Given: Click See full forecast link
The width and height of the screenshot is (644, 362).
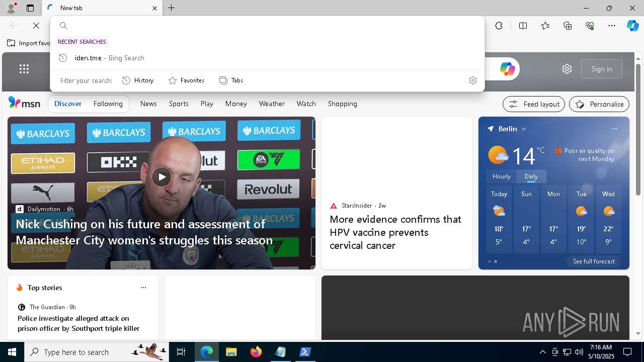Looking at the screenshot, I should point(594,261).
